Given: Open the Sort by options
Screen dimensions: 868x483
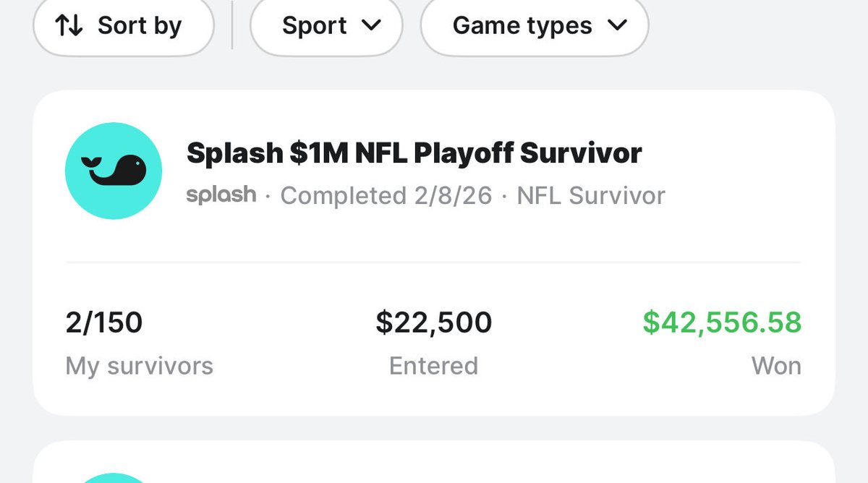Looking at the screenshot, I should coord(124,26).
